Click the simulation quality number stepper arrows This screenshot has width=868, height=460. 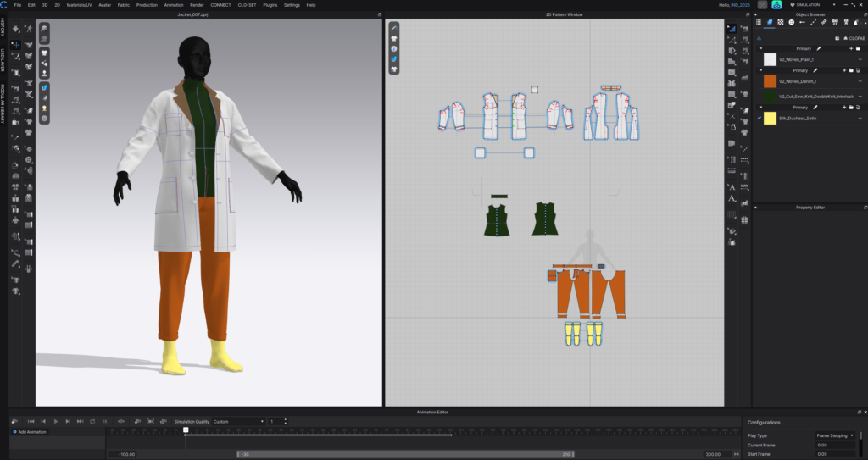tap(286, 422)
